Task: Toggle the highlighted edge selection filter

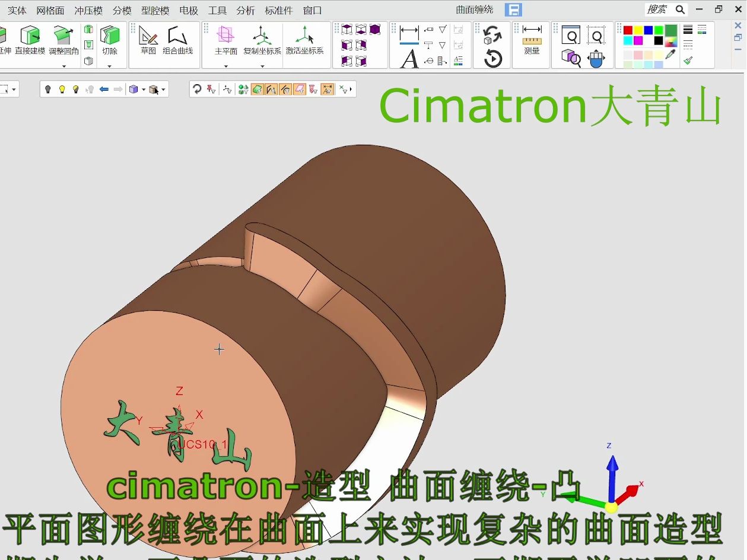Action: [271, 90]
